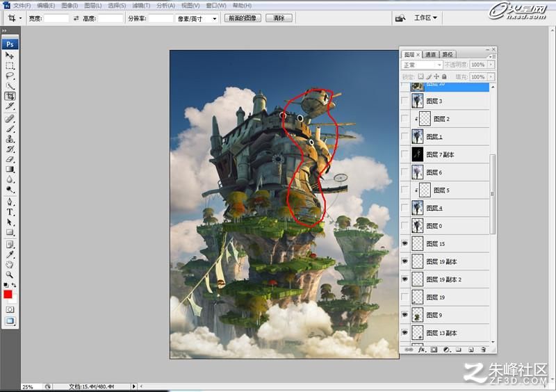Swap foreground and background colors
This screenshot has width=556, height=392.
14,285
